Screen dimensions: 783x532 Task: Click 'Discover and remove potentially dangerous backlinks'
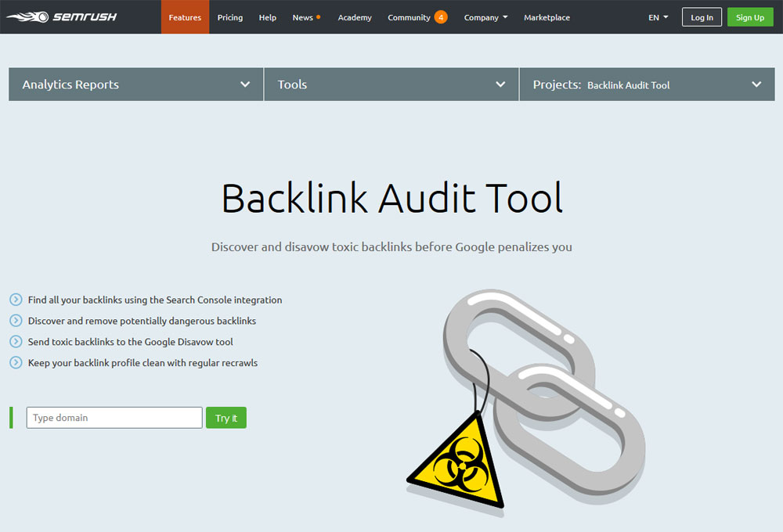tap(142, 321)
